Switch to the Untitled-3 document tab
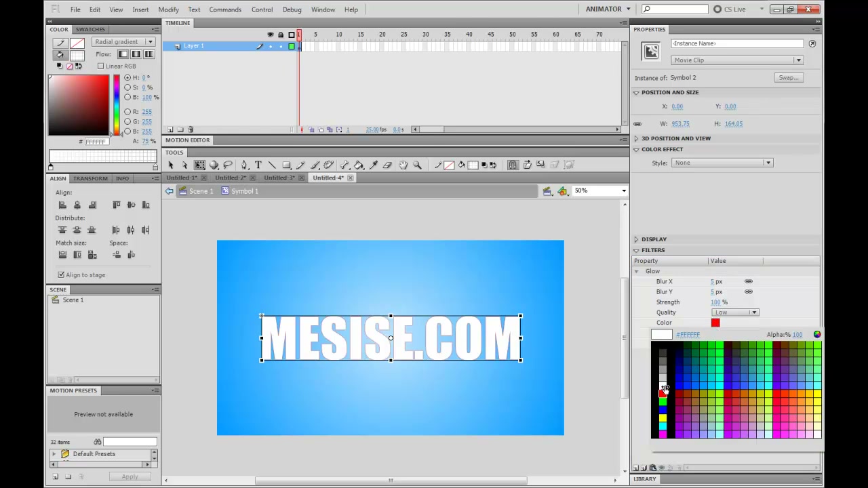Image resolution: width=868 pixels, height=488 pixels. click(x=279, y=178)
